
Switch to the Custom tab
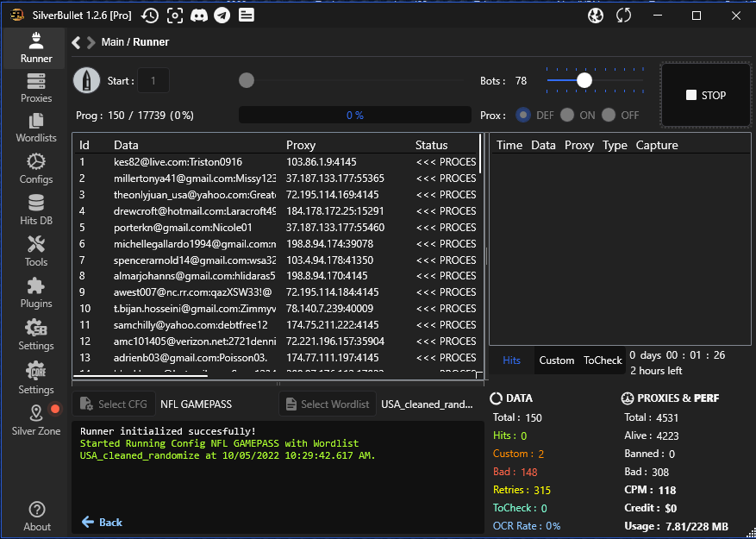pos(557,360)
